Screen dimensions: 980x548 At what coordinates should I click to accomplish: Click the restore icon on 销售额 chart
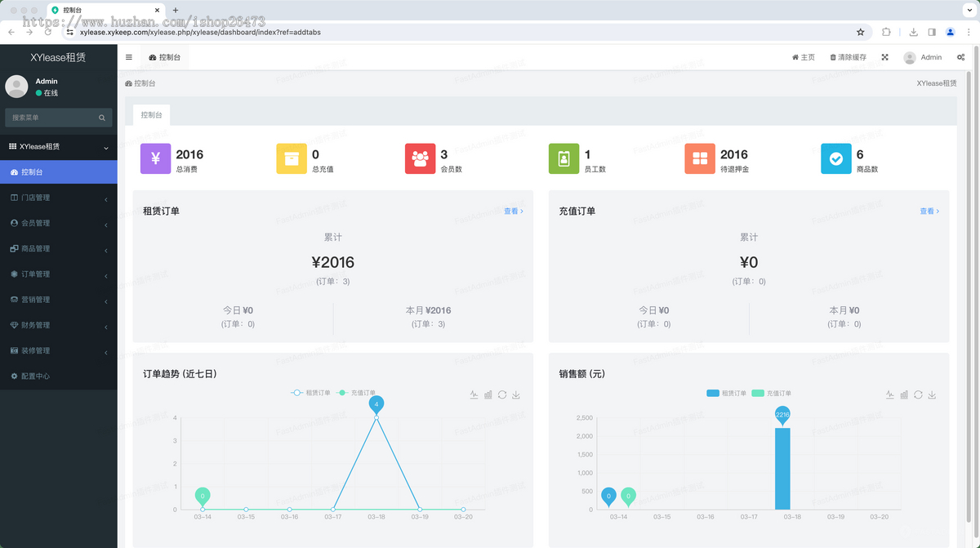[918, 394]
